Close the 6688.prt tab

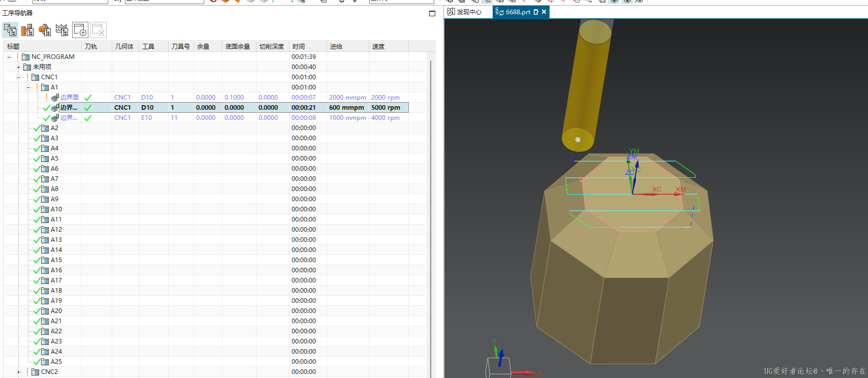pyautogui.click(x=544, y=12)
